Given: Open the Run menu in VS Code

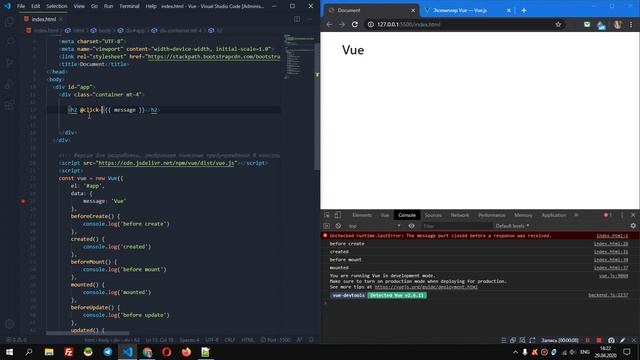Looking at the screenshot, I should pos(108,6).
